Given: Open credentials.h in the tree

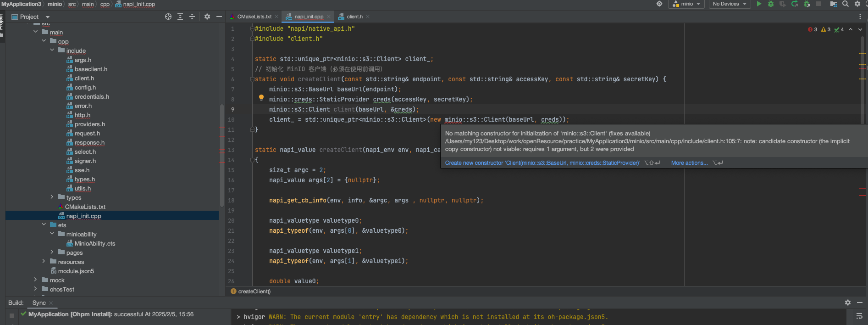Looking at the screenshot, I should click(x=92, y=96).
